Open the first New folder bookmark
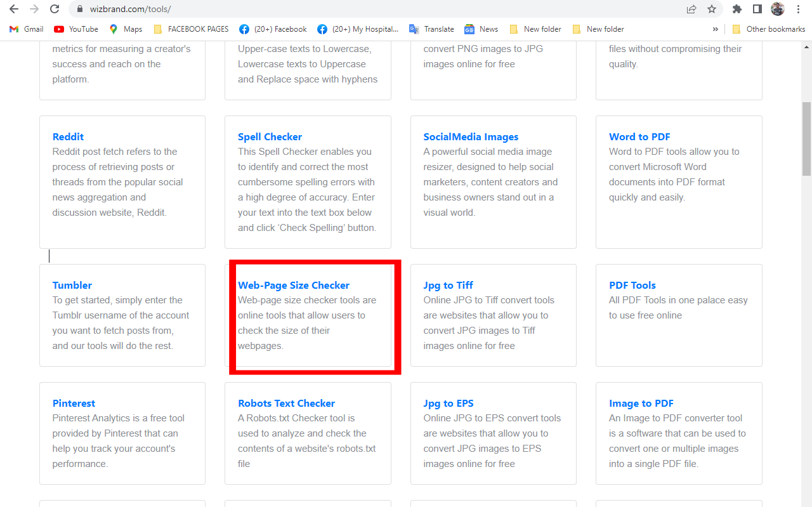This screenshot has height=507, width=812. click(x=535, y=29)
